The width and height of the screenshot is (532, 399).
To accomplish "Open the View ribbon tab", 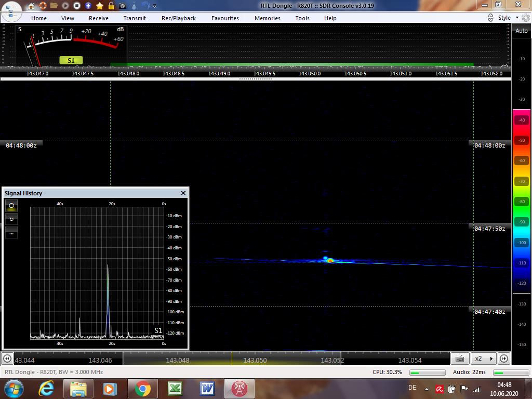I will click(68, 18).
